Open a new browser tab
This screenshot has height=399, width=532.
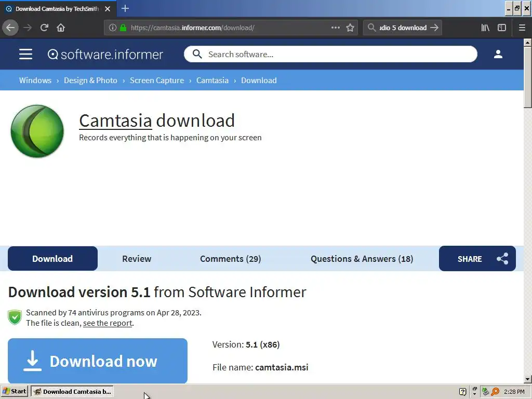[125, 8]
